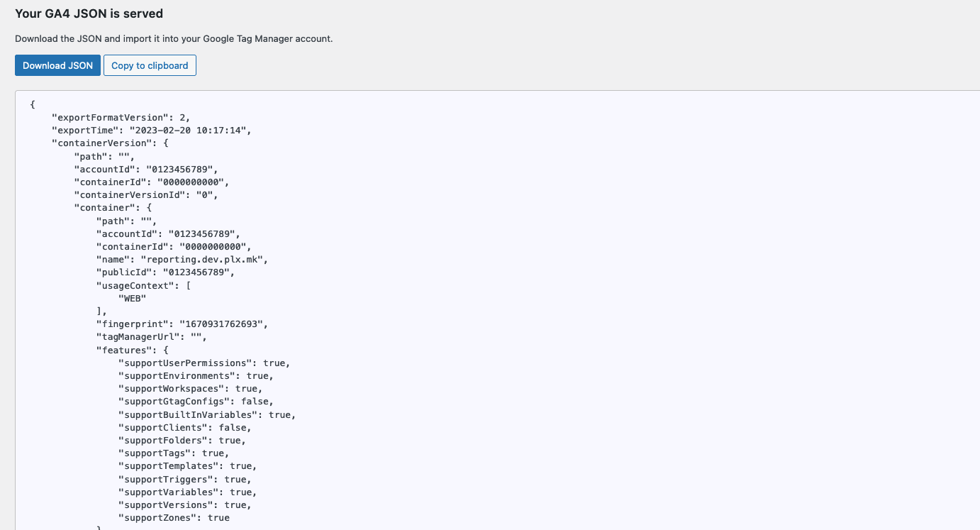Click the containerVersionId line
This screenshot has height=530, width=980.
[x=147, y=194]
